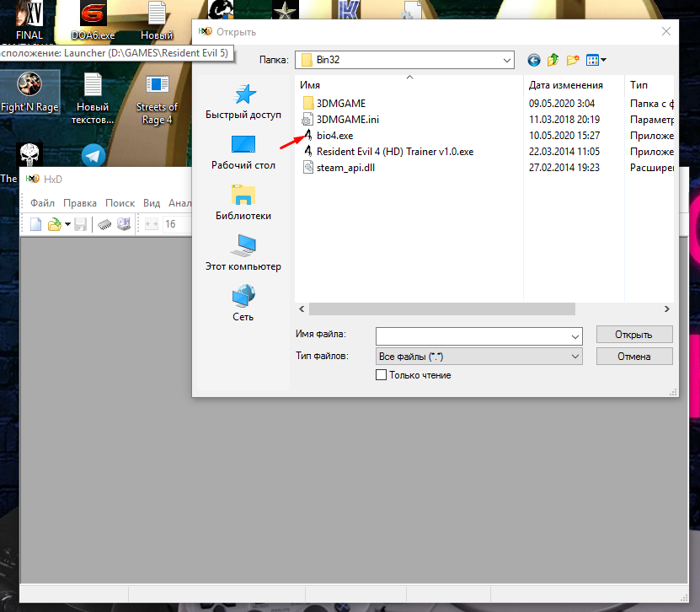Click the Back navigation arrow in Open dialog
700x612 pixels.
click(533, 60)
